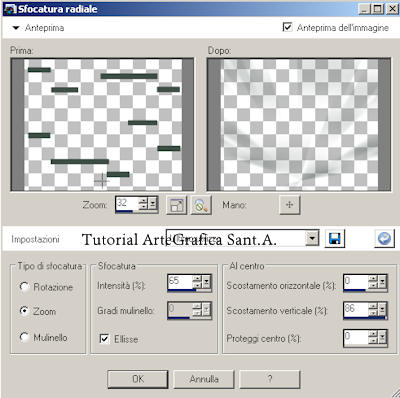Image resolution: width=400 pixels, height=398 pixels.
Task: Confirm with the OK button
Action: (x=138, y=379)
